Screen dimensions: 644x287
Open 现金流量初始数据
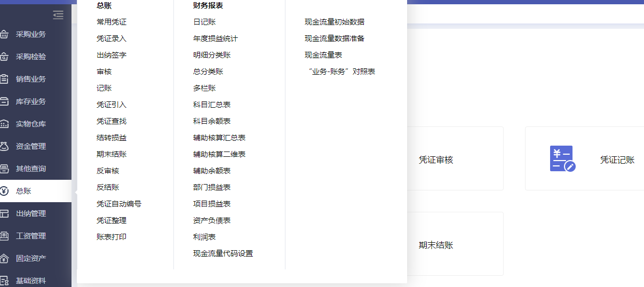point(335,22)
